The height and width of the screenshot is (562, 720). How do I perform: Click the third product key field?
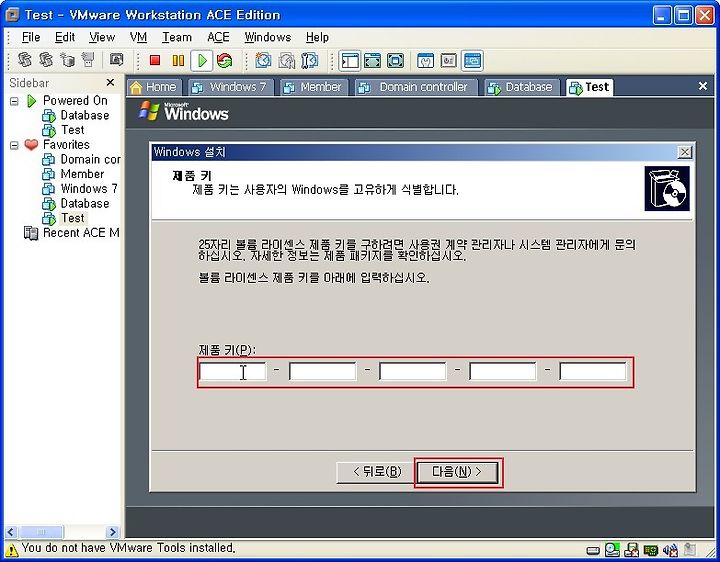(412, 371)
